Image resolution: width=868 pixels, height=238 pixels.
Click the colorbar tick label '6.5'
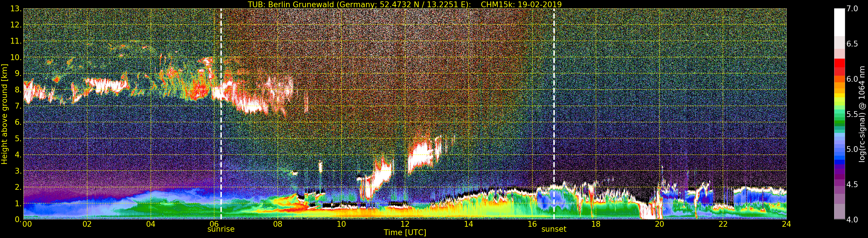pyautogui.click(x=852, y=44)
